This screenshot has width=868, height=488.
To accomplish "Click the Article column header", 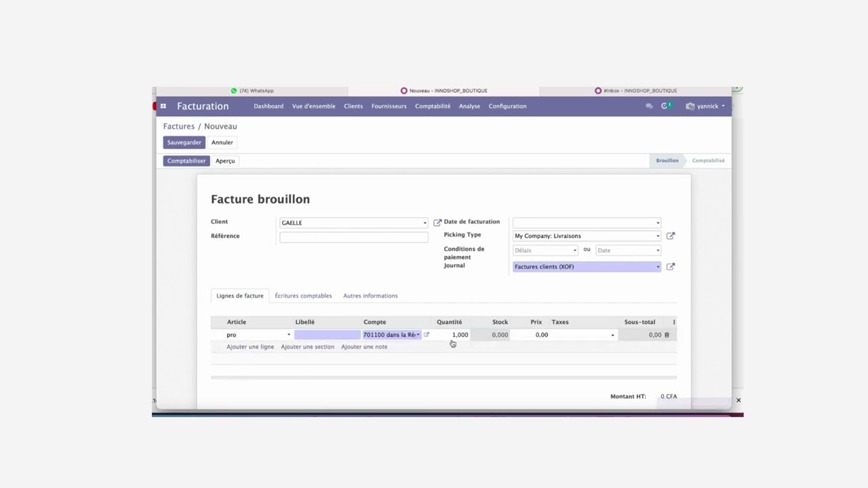I will (x=237, y=322).
